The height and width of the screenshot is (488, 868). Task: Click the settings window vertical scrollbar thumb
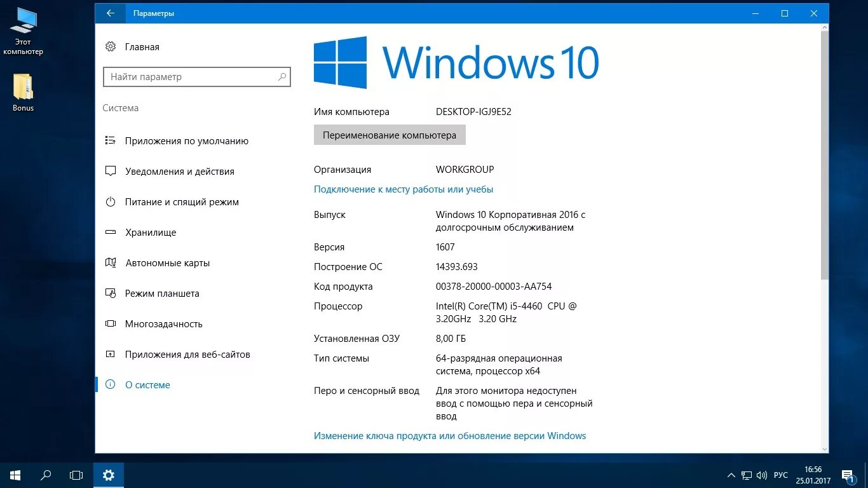825,155
